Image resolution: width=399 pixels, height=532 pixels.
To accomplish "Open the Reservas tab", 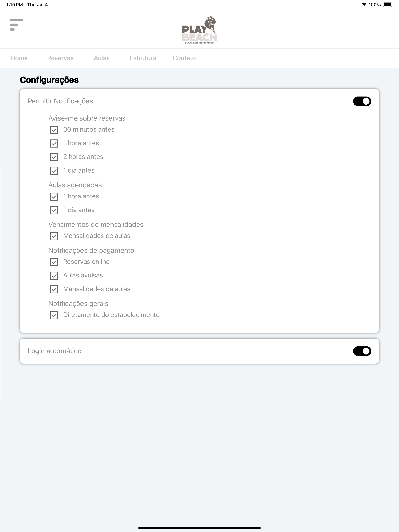I will (x=60, y=58).
